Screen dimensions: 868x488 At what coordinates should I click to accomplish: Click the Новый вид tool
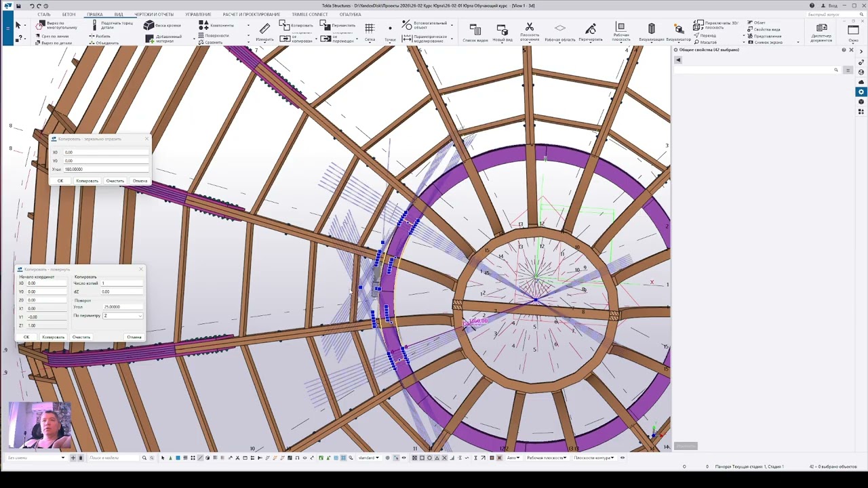point(502,32)
